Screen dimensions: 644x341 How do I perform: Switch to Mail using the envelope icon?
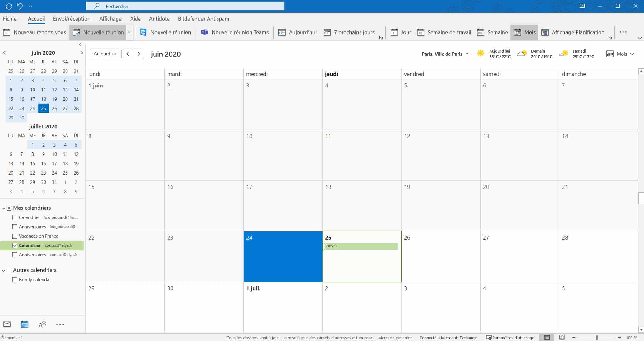click(7, 324)
